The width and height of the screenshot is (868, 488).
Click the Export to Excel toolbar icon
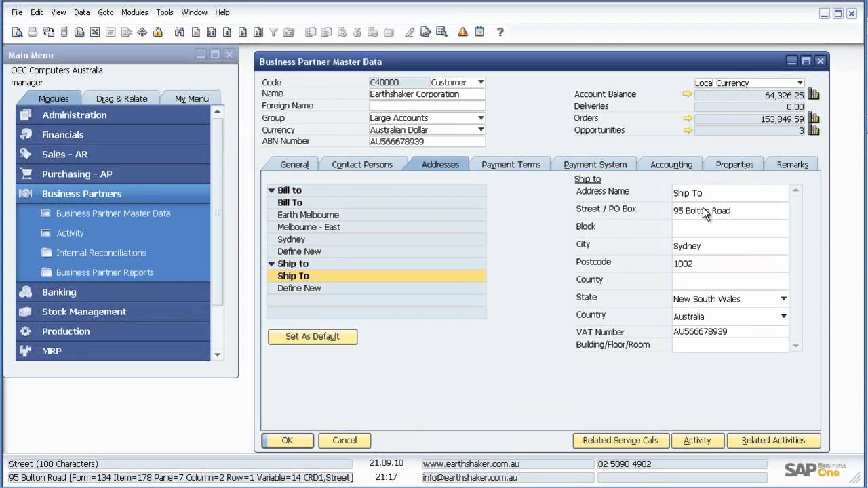tap(95, 32)
